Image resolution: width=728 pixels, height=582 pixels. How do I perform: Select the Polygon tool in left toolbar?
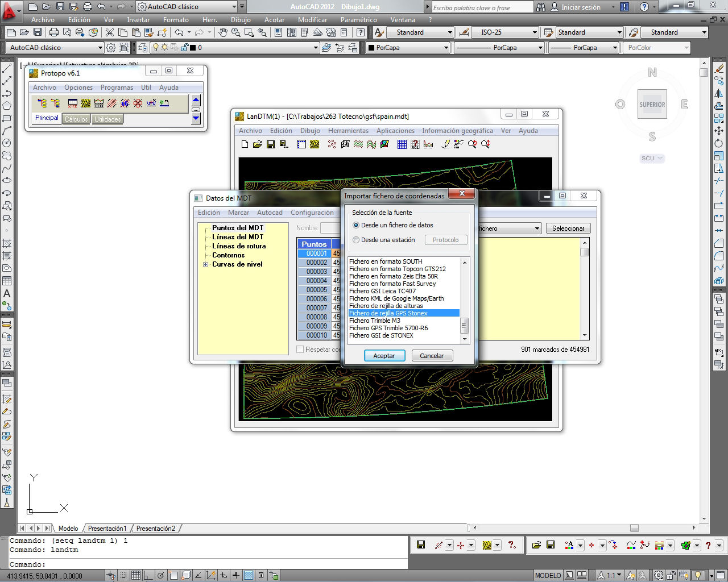7,106
